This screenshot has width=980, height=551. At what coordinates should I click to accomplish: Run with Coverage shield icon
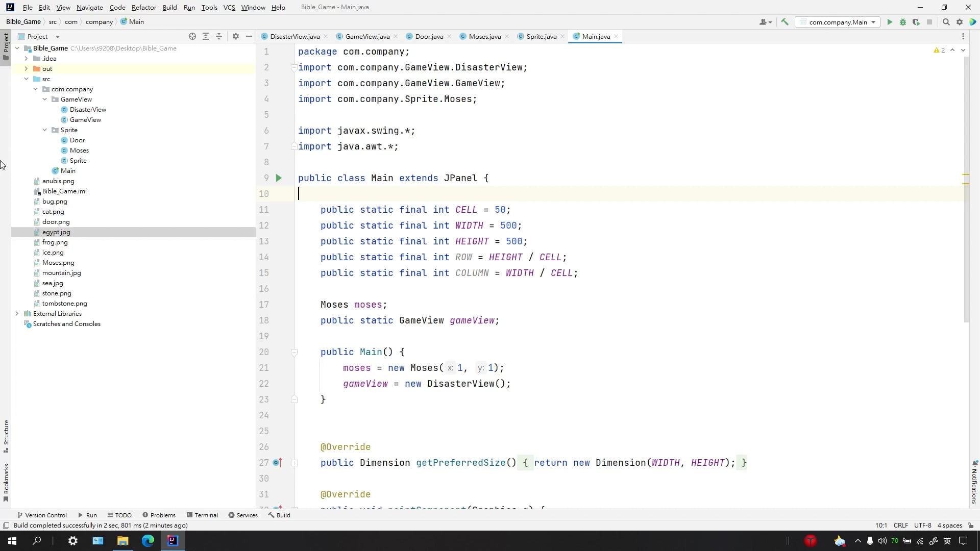pos(916,22)
